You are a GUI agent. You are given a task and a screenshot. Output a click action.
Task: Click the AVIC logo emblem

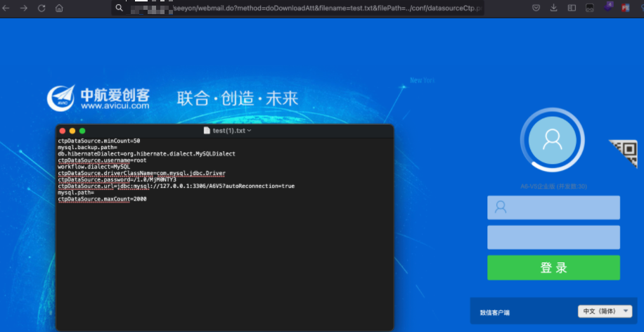pyautogui.click(x=60, y=98)
